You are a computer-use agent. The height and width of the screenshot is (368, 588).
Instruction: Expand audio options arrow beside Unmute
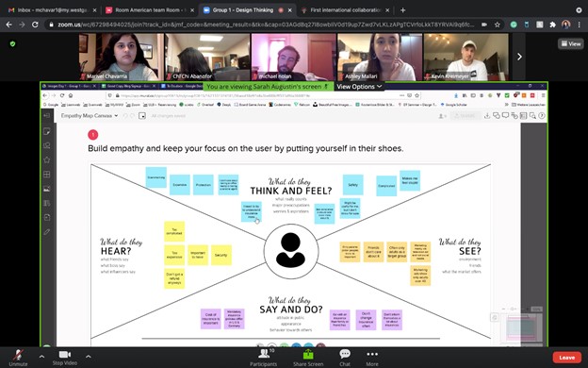41,357
